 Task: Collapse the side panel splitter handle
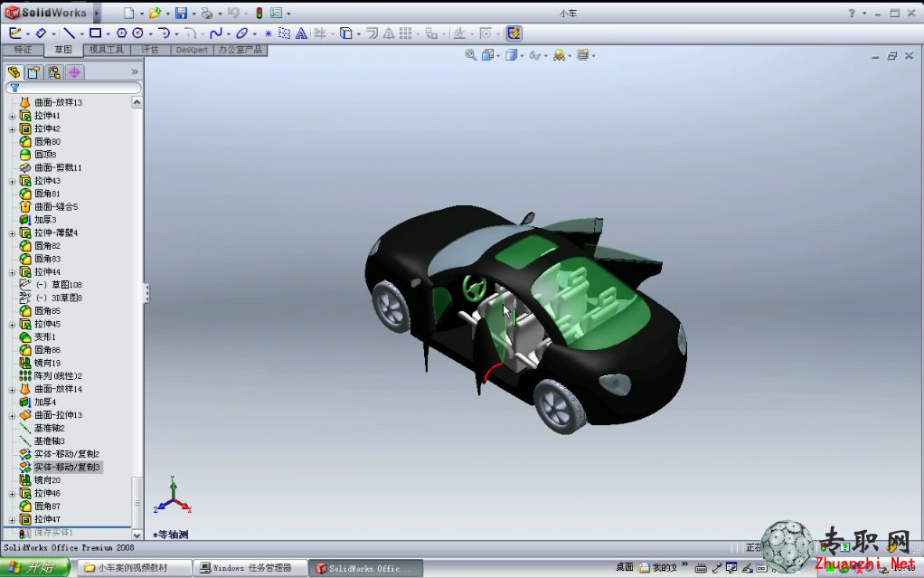click(146, 293)
